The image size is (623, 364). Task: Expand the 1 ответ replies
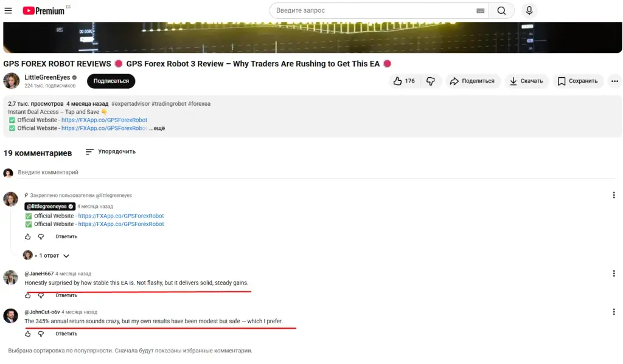46,256
